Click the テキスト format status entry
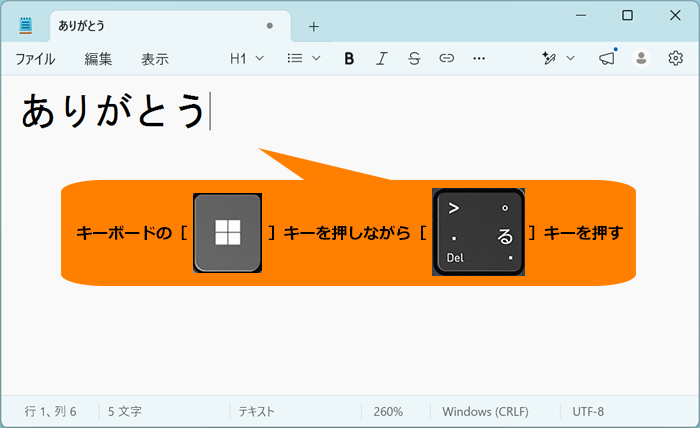700x428 pixels. (x=256, y=411)
